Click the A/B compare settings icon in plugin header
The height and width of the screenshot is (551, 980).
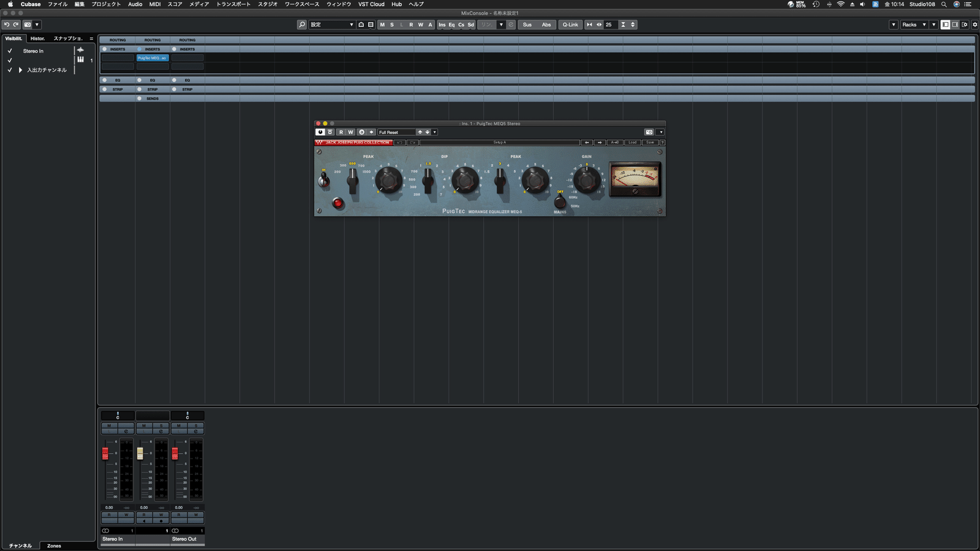(361, 132)
